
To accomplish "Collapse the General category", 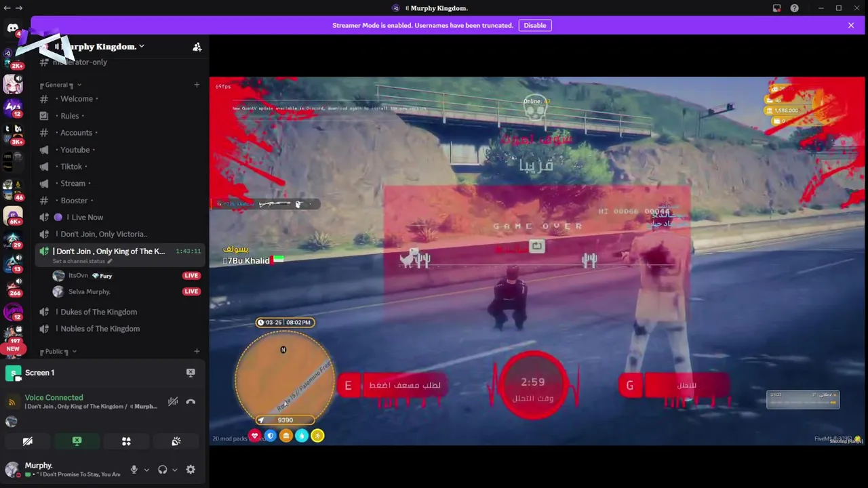I will point(60,85).
